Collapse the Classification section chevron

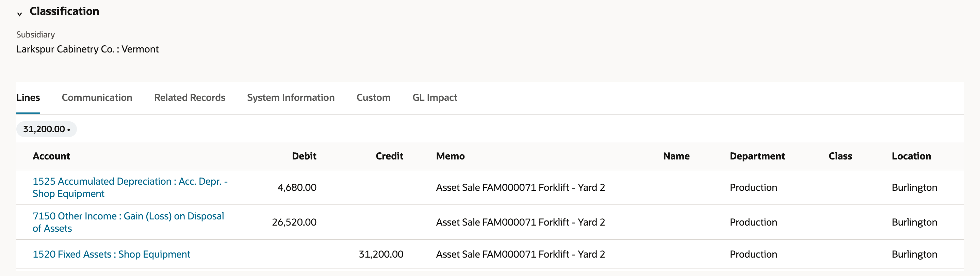pos(19,14)
